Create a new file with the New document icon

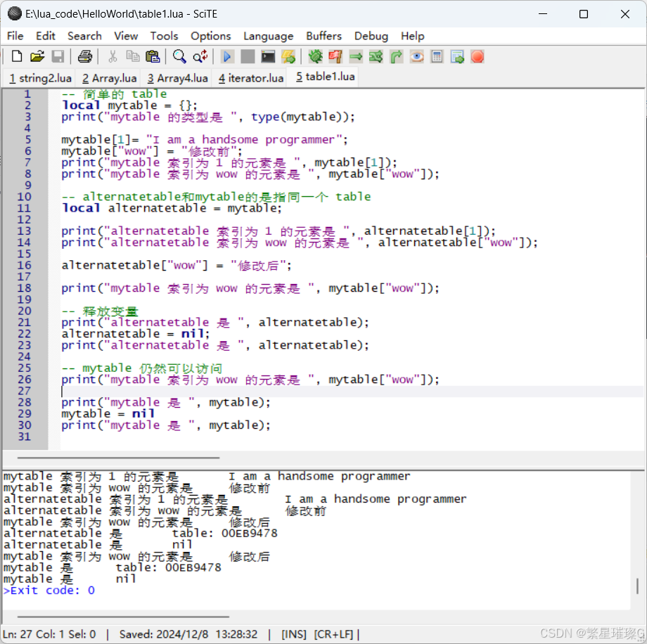pyautogui.click(x=16, y=56)
